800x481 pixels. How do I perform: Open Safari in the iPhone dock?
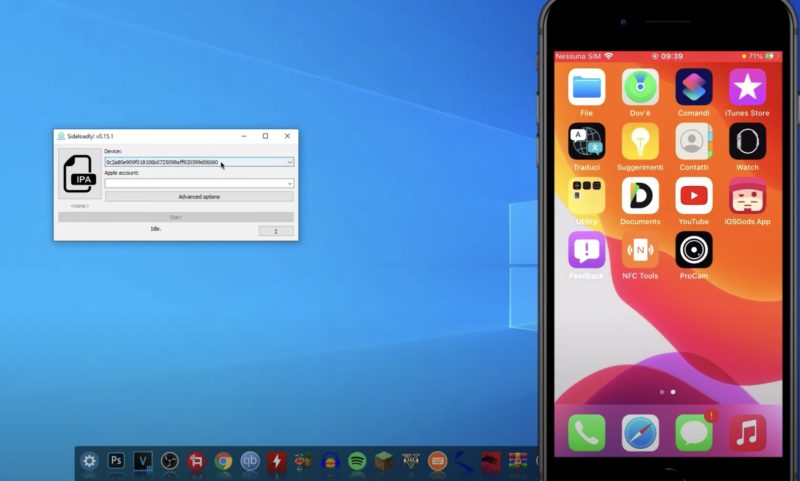pyautogui.click(x=640, y=433)
